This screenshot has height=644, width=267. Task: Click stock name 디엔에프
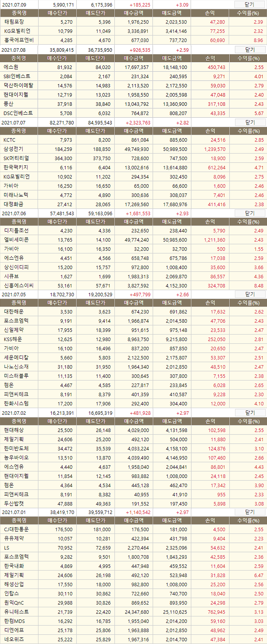[14, 630]
